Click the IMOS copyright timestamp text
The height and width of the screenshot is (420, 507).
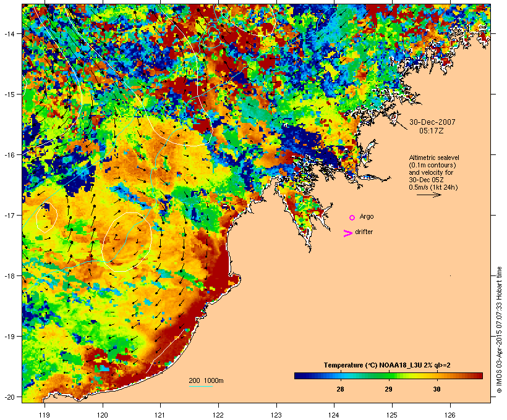(499, 330)
